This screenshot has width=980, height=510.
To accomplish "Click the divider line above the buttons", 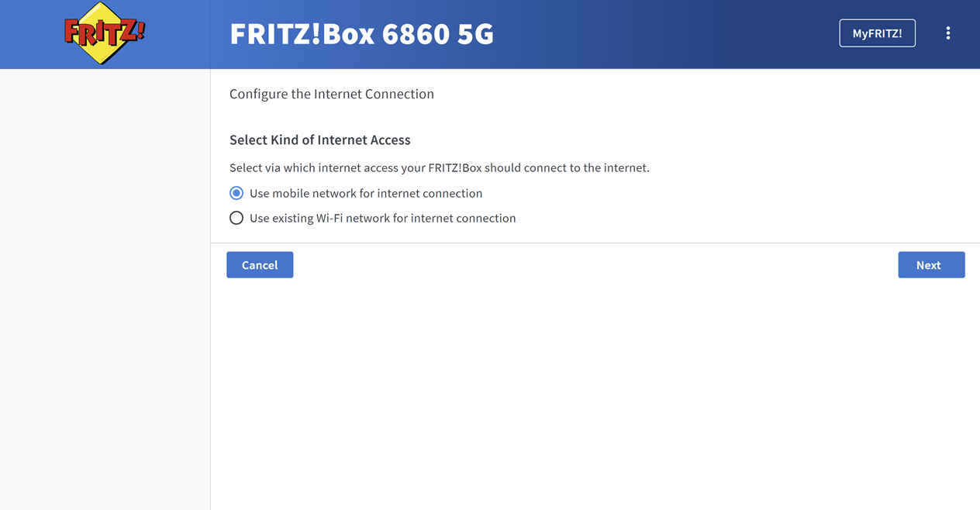I will pyautogui.click(x=589, y=243).
